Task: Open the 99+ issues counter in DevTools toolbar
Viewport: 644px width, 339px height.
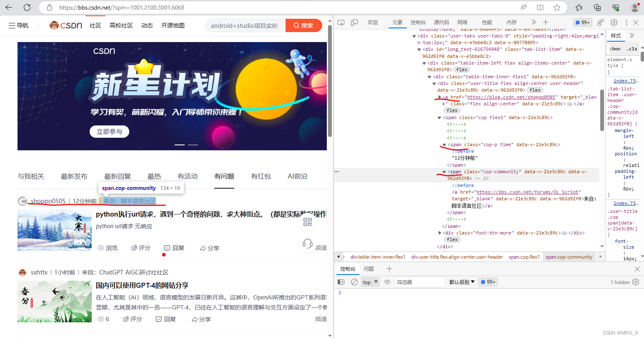Action: [x=582, y=22]
